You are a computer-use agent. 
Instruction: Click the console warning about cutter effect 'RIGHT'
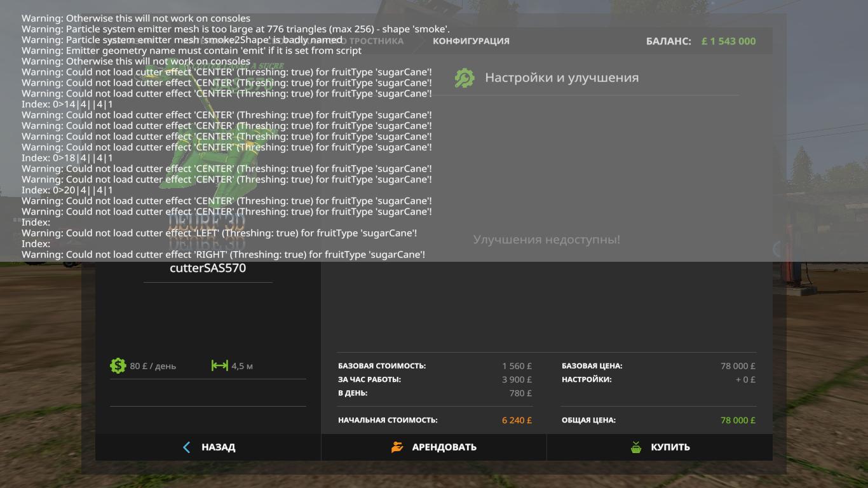coord(223,255)
